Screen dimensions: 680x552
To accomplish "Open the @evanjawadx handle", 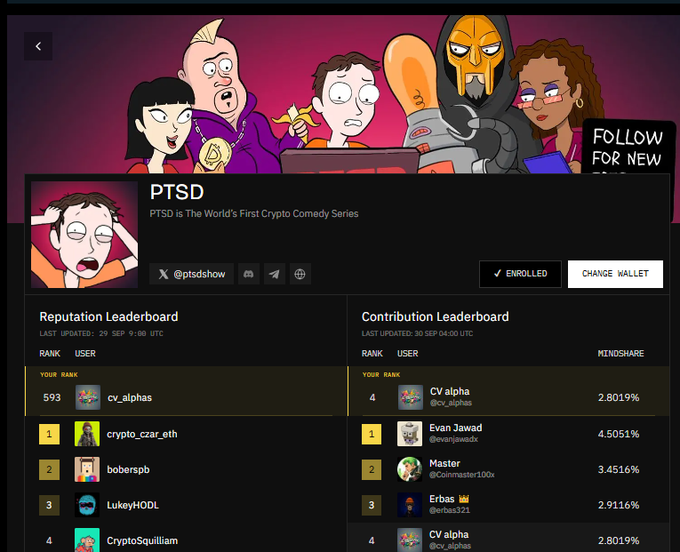I will pos(454,439).
